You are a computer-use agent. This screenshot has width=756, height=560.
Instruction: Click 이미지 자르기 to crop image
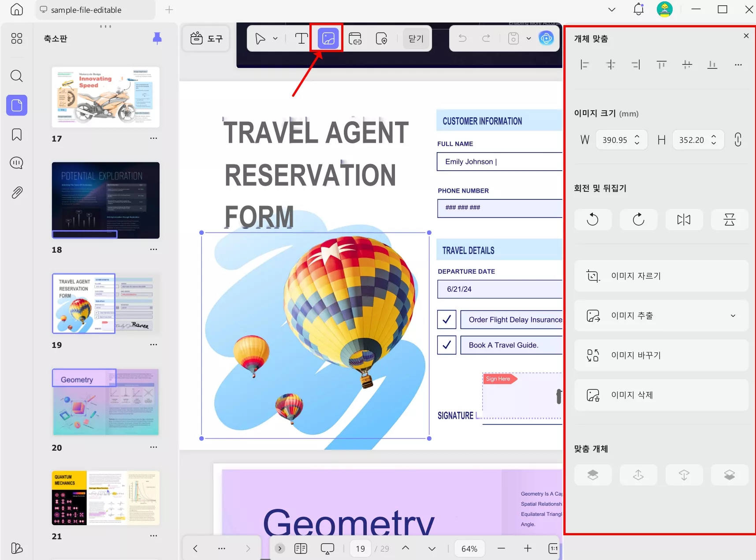coord(661,276)
